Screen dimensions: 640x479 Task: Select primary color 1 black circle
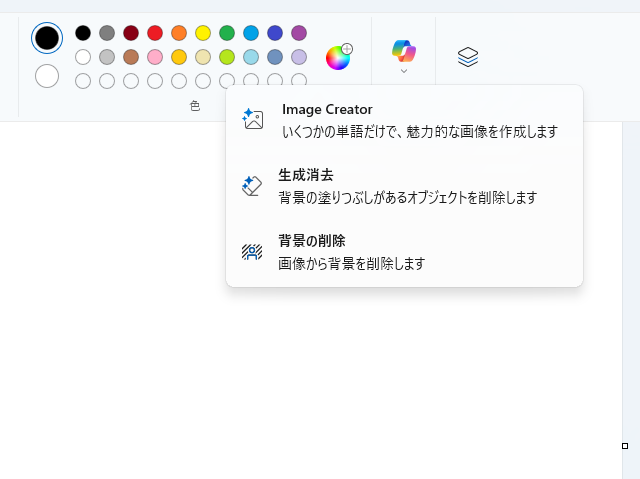[47, 38]
